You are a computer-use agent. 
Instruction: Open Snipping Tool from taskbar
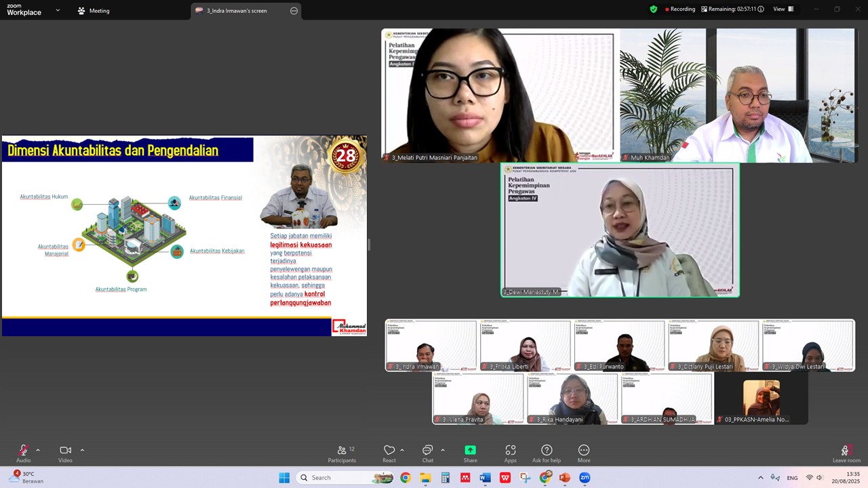click(x=525, y=478)
